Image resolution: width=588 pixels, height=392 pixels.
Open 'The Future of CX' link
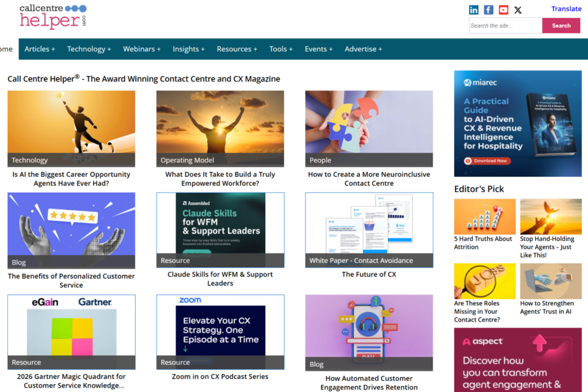[369, 274]
